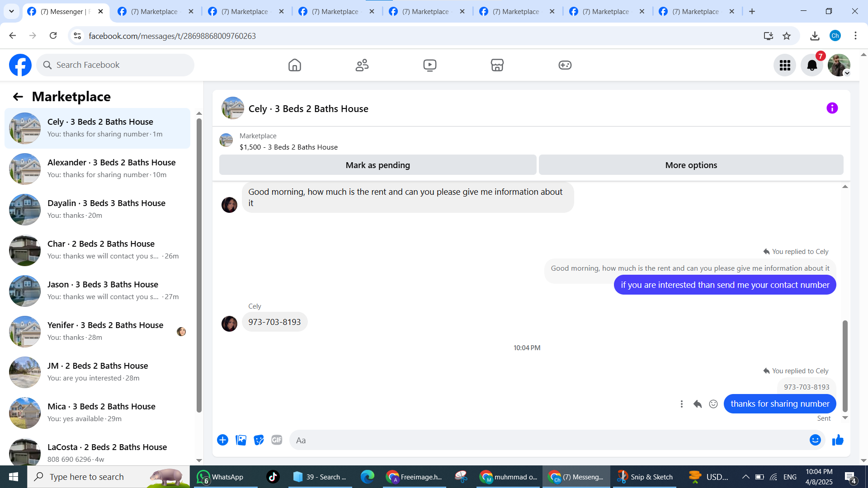Click the choose sticker icon

259,440
